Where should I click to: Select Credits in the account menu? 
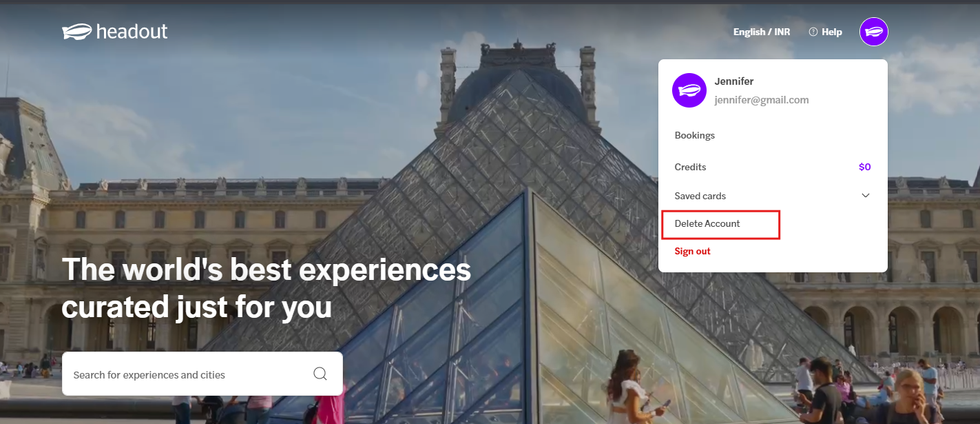(x=691, y=167)
